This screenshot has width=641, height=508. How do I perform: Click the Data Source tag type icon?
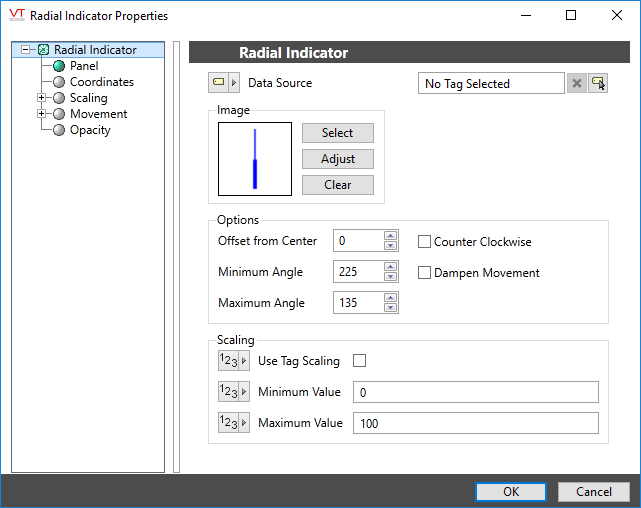click(218, 83)
